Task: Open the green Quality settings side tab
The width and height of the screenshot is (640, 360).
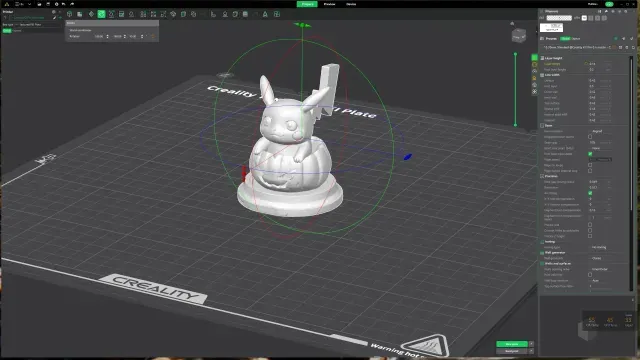Action: [x=534, y=58]
